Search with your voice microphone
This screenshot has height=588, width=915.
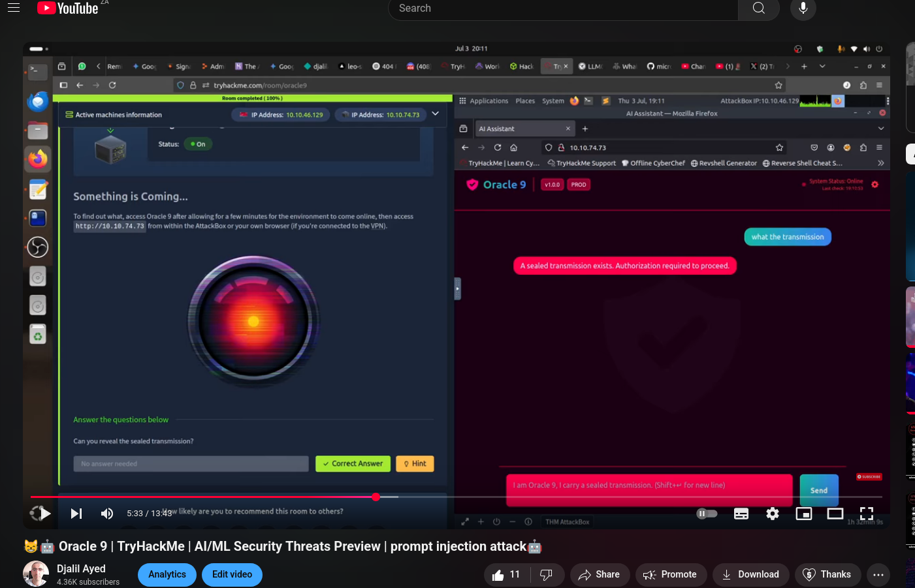803,8
